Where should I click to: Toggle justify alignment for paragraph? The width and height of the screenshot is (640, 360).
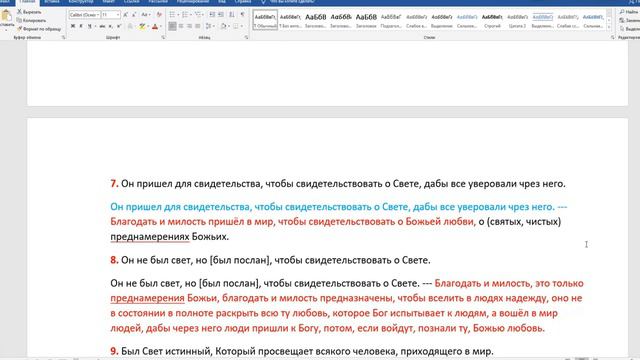click(198, 26)
